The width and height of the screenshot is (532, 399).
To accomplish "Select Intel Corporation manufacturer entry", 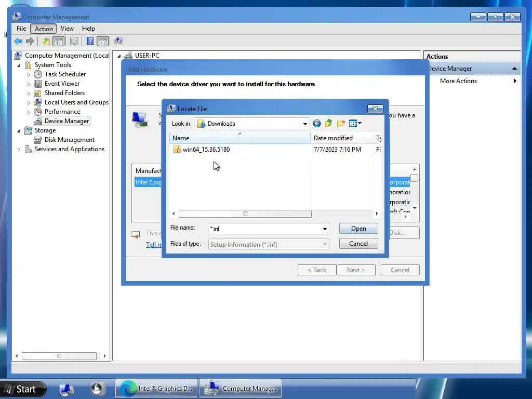I will [x=148, y=182].
